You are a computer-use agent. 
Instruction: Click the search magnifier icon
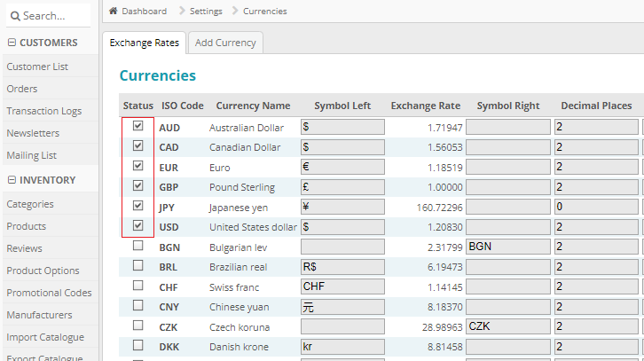15,16
